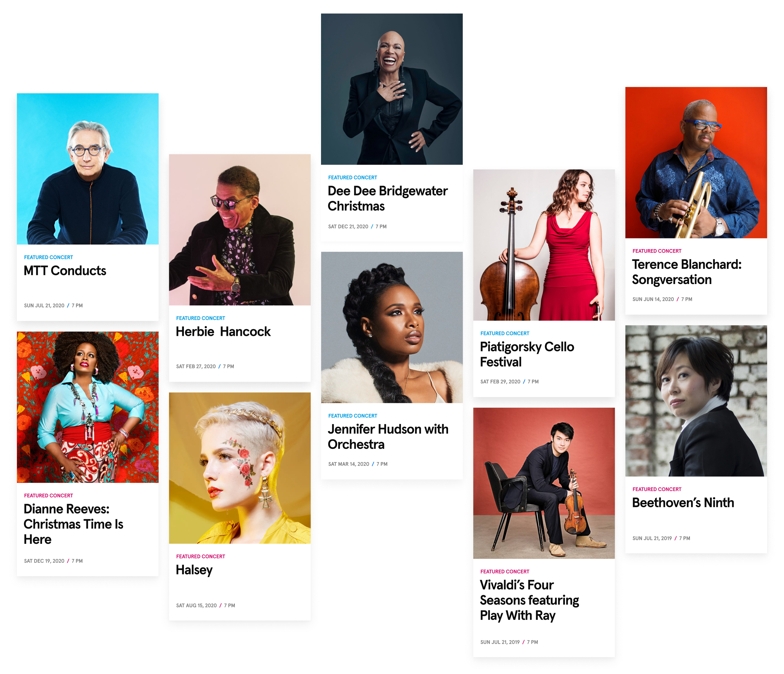784x674 pixels.
Task: Select the Dee Dee Bridgewater Christmas title
Action: [x=387, y=198]
